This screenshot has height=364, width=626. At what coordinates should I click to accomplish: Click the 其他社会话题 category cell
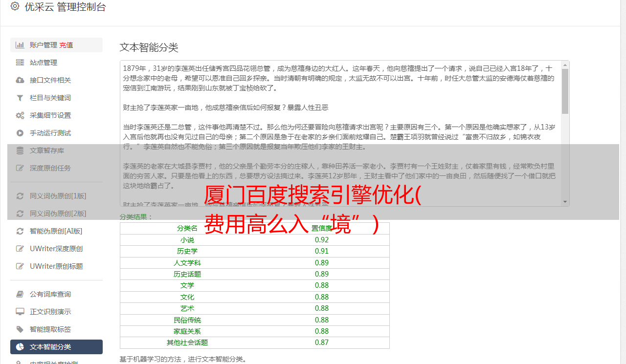187,343
